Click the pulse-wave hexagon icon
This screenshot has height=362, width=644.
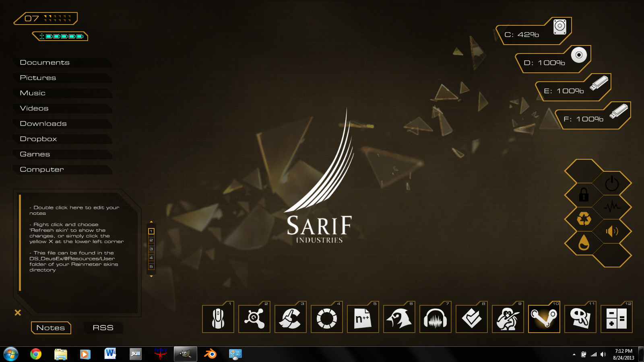(612, 207)
